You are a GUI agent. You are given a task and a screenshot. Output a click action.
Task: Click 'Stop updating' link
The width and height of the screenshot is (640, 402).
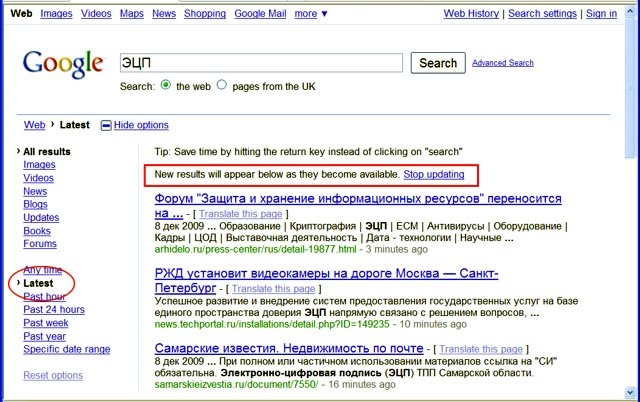[434, 174]
